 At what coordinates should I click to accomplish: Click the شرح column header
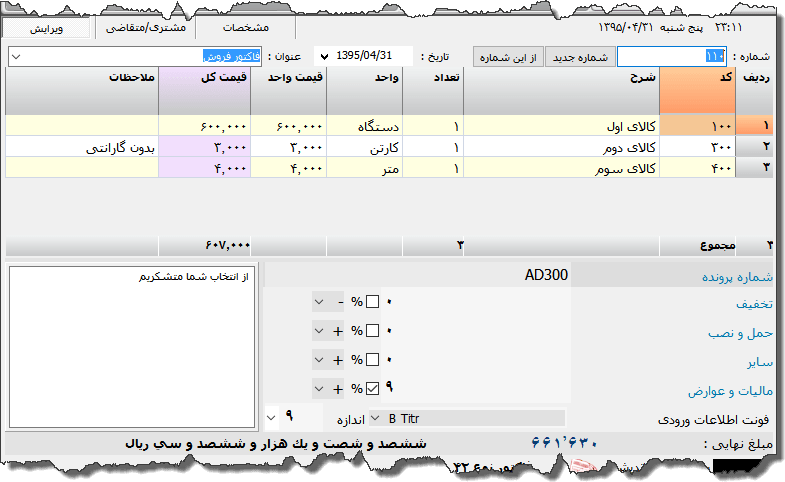[561, 91]
